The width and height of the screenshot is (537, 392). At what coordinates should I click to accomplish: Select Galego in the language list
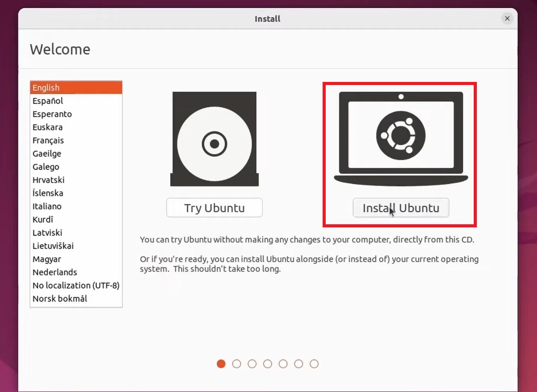tap(76, 167)
